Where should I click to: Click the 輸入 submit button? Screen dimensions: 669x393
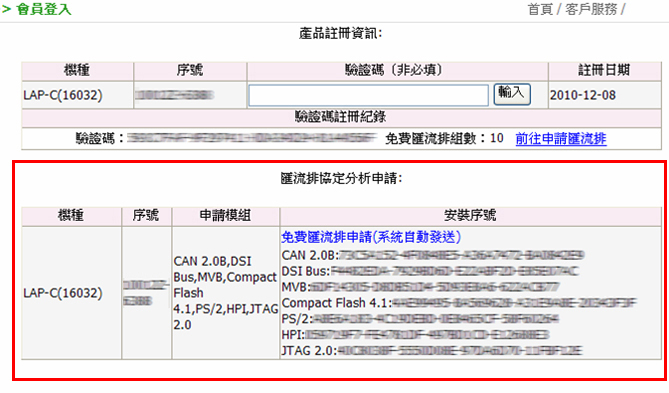tap(512, 94)
